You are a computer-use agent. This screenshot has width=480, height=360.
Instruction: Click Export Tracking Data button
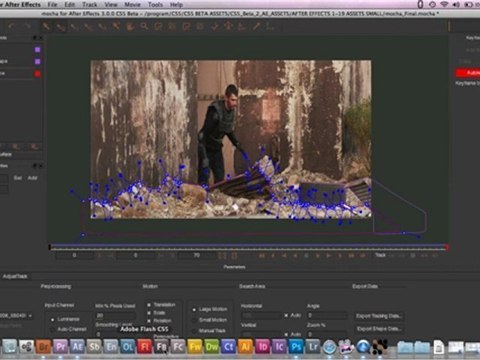(379, 316)
